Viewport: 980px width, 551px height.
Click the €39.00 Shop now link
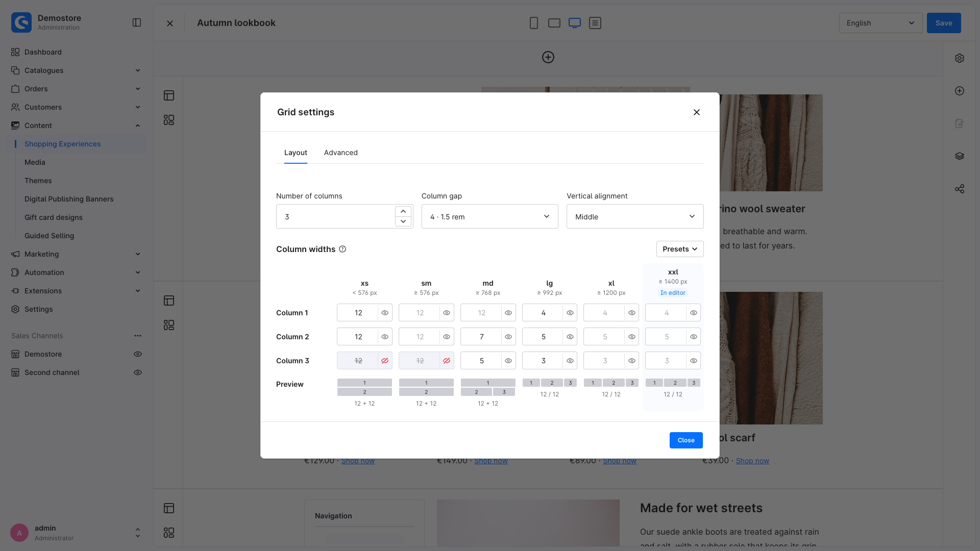pos(752,461)
